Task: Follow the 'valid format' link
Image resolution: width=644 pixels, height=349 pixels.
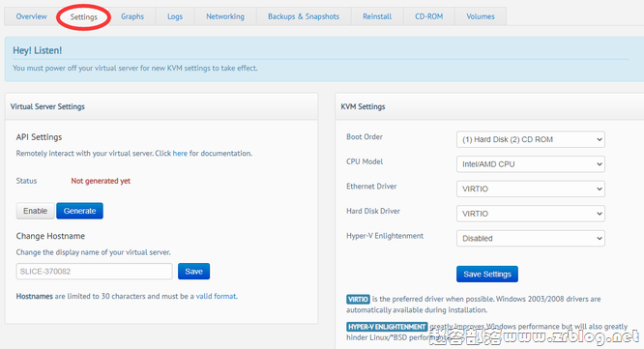Action: tap(216, 296)
